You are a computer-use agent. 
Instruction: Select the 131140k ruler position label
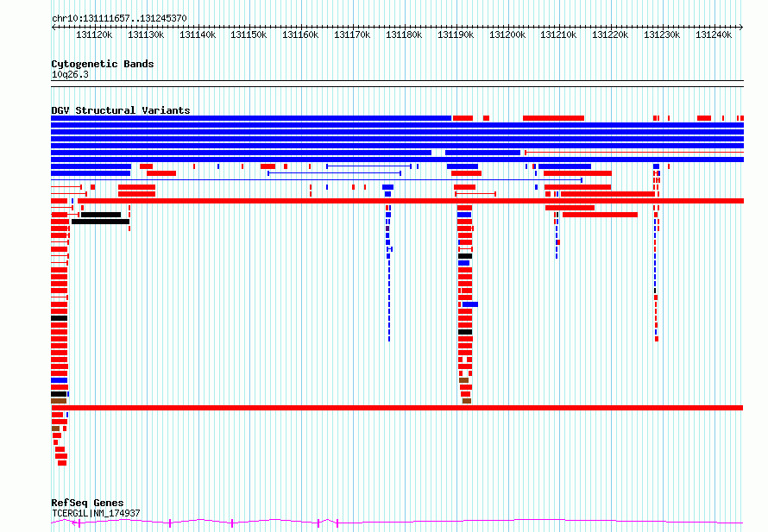coord(198,34)
